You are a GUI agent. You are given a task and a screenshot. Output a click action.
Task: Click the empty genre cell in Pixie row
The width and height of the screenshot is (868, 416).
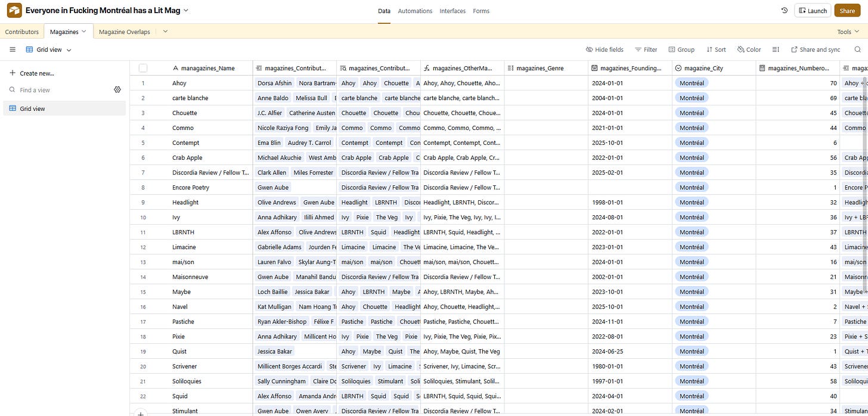546,336
